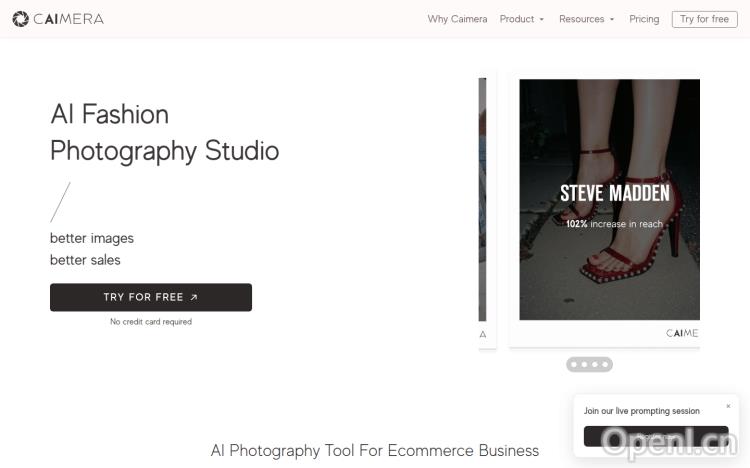
Task: Open the Why Caimera page
Action: [x=457, y=19]
